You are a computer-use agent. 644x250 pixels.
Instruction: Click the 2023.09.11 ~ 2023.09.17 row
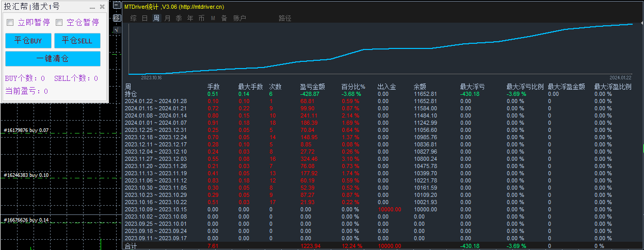pyautogui.click(x=383, y=238)
